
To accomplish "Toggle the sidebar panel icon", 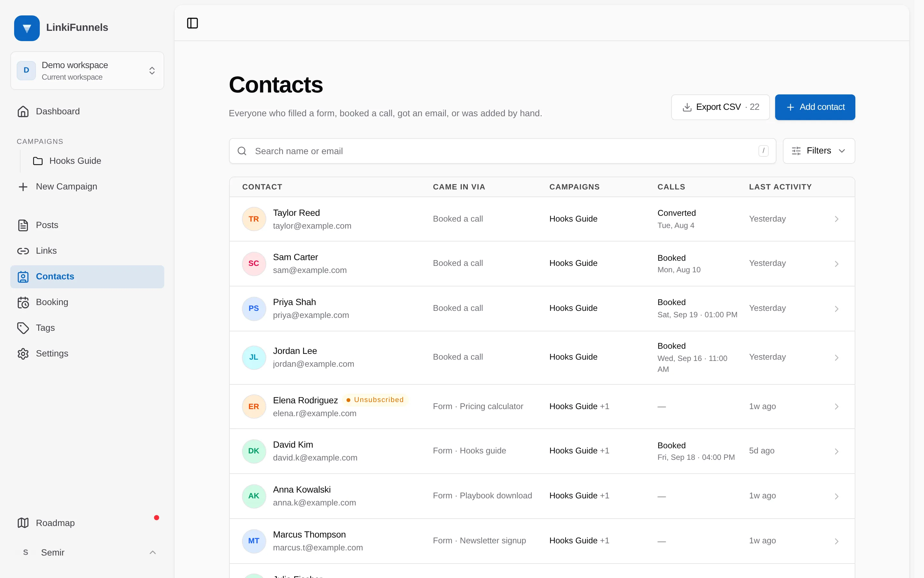I will coord(193,23).
